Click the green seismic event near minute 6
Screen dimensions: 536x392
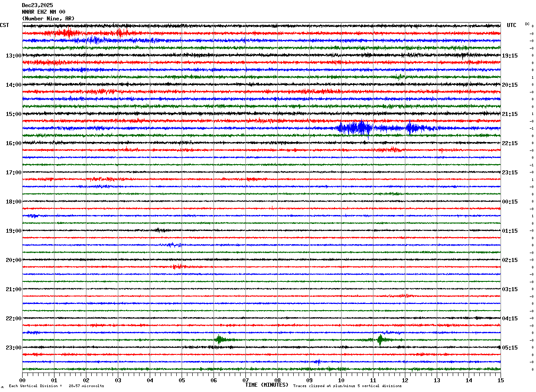tap(220, 340)
